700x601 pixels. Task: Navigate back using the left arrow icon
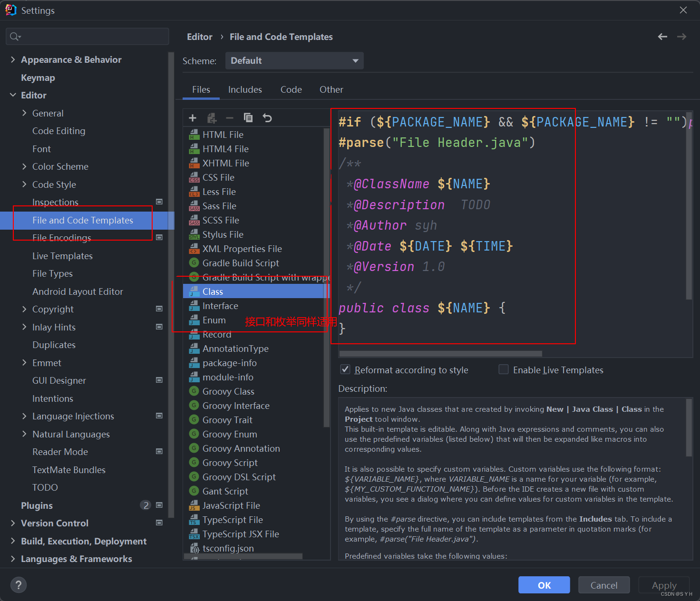[x=662, y=36]
